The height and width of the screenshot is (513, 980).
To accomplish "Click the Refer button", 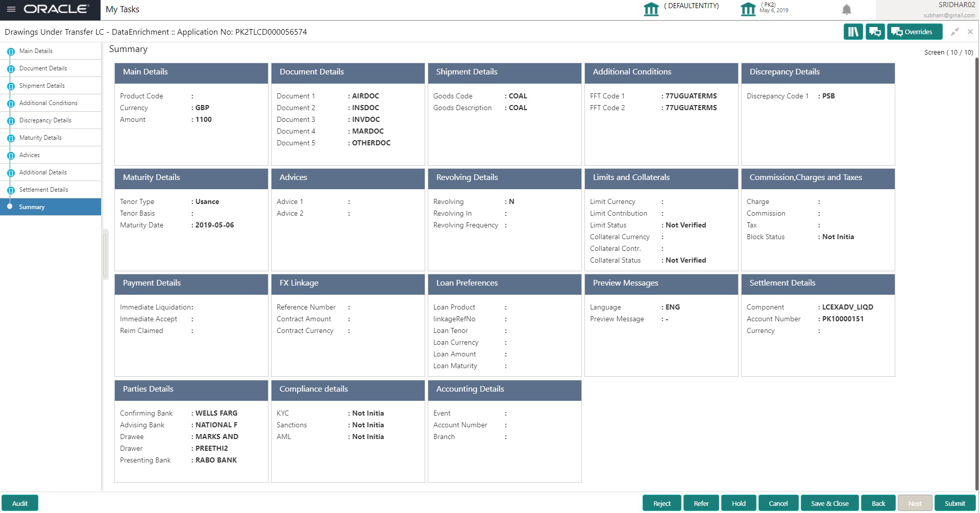I will click(701, 503).
